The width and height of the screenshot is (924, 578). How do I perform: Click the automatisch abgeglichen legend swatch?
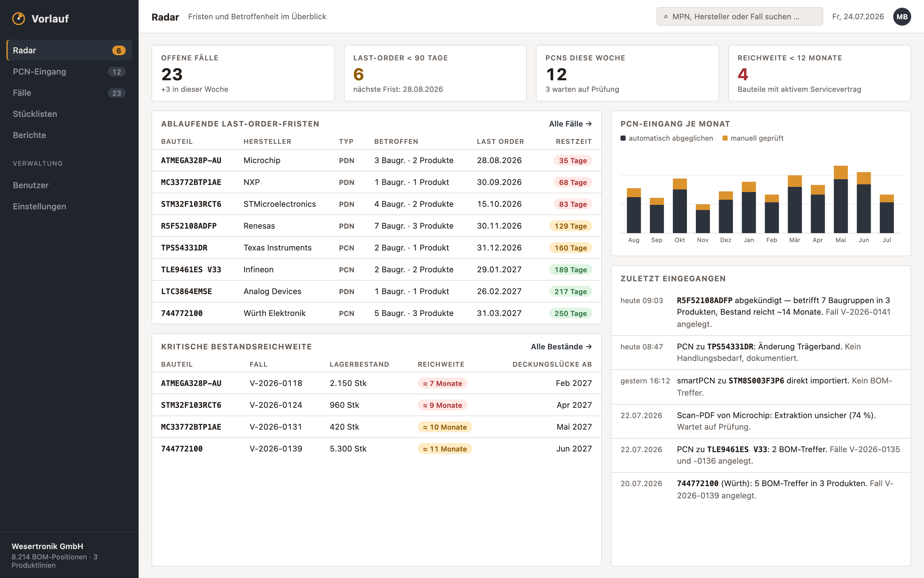623,138
